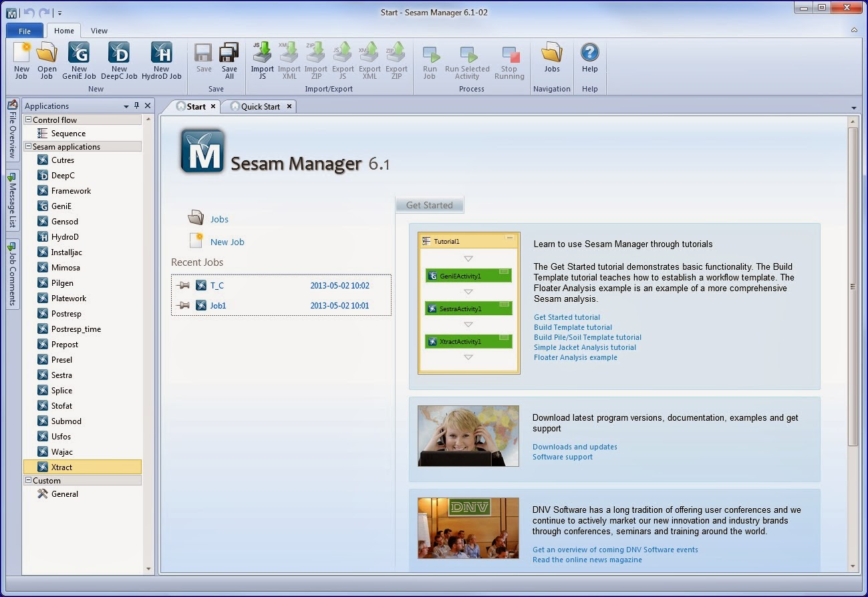Viewport: 868px width, 597px height.
Task: Click the Save ribbon icon
Action: (x=204, y=57)
